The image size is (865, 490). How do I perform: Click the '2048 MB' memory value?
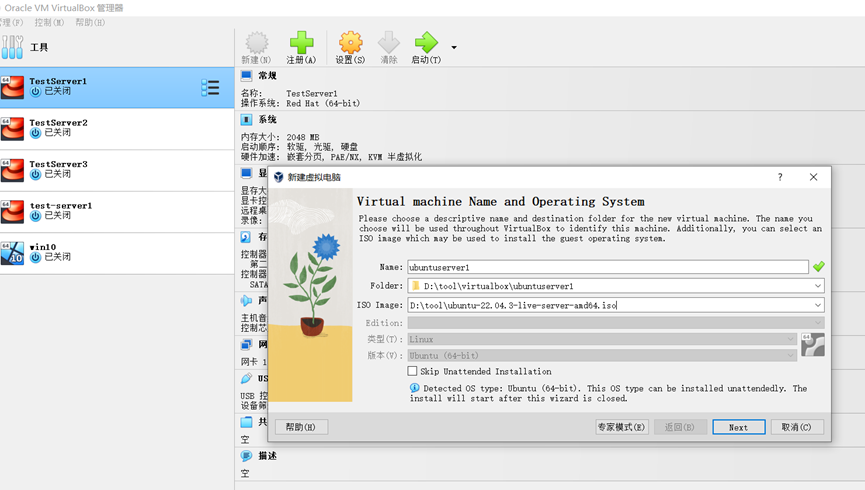(x=302, y=137)
